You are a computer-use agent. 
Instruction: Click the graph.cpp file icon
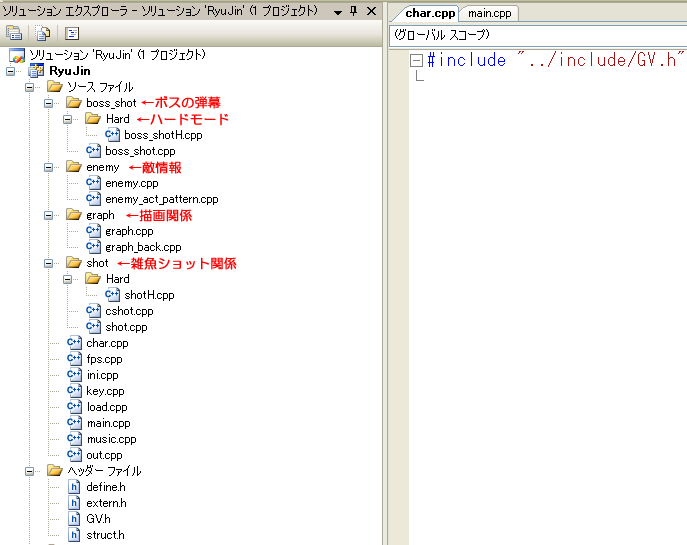pos(93,230)
